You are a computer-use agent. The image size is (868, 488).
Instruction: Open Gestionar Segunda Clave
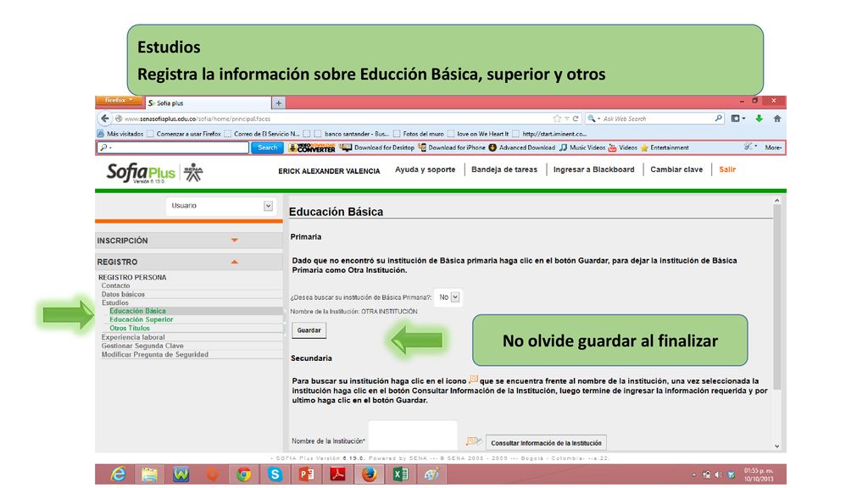coord(142,346)
